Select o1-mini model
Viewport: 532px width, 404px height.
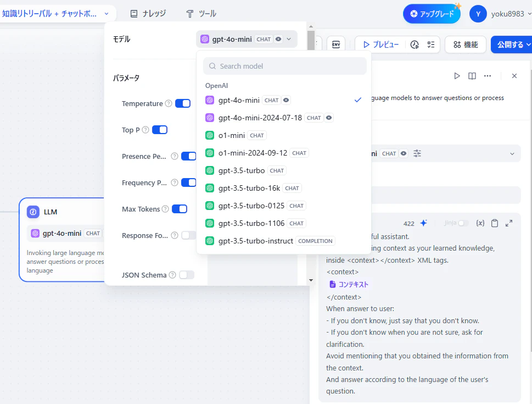pyautogui.click(x=284, y=136)
